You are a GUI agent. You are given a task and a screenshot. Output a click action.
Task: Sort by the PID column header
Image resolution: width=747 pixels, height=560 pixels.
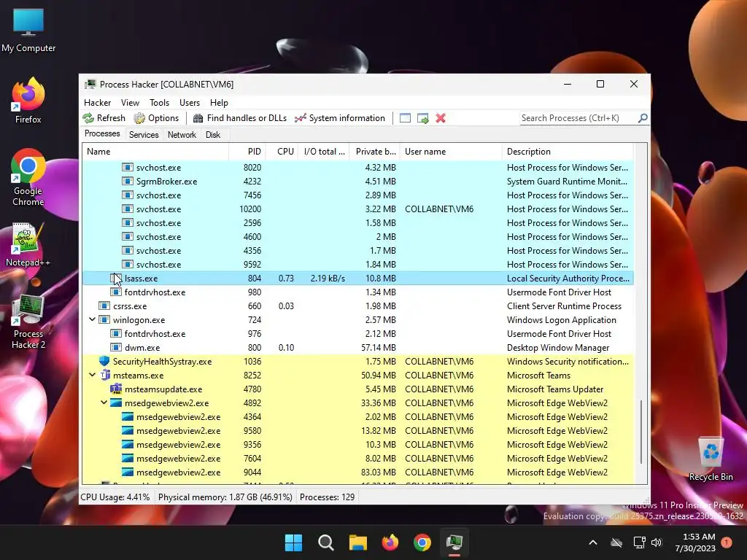point(247,152)
